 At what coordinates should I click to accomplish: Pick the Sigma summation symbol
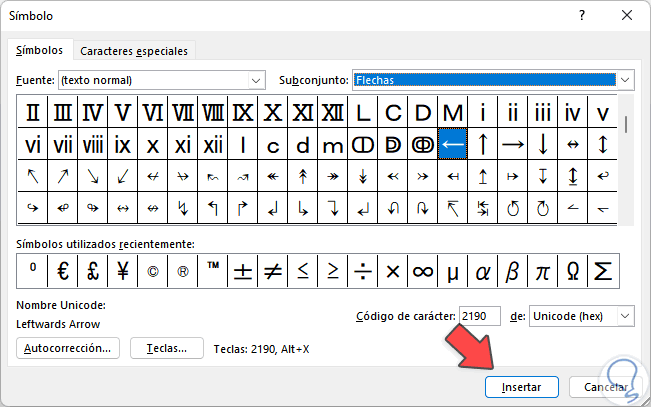click(x=603, y=271)
